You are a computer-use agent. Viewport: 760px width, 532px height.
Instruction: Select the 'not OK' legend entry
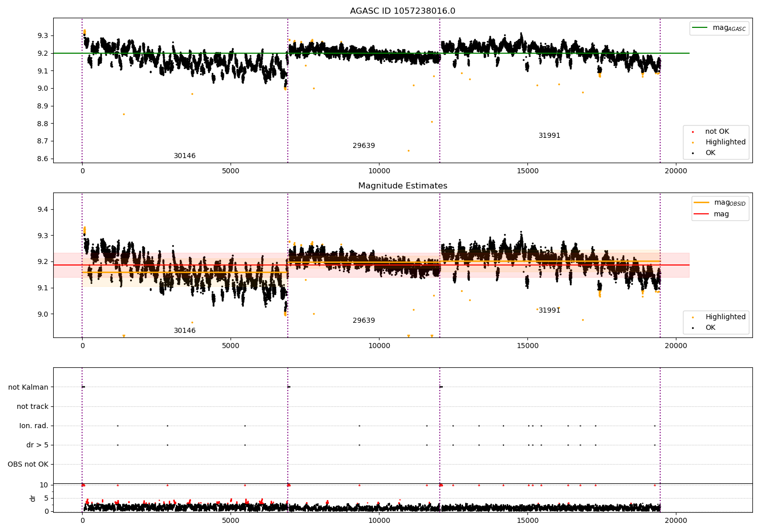717,132
